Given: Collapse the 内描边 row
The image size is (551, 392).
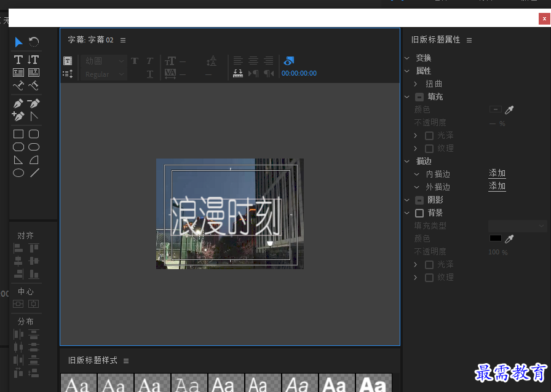Looking at the screenshot, I should (x=416, y=174).
